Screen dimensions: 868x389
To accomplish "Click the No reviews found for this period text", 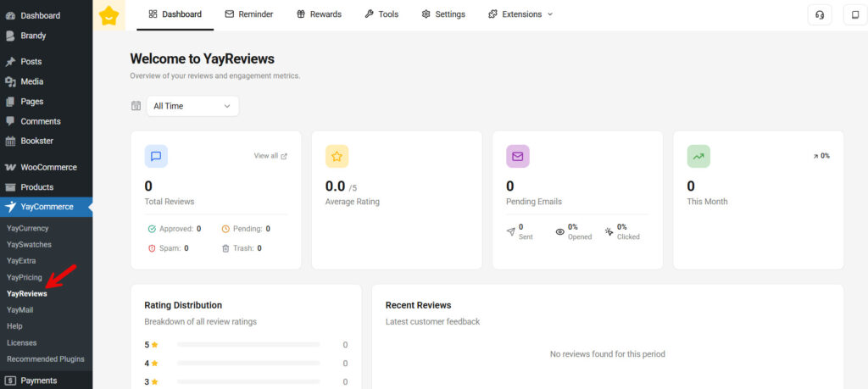I will tap(607, 354).
